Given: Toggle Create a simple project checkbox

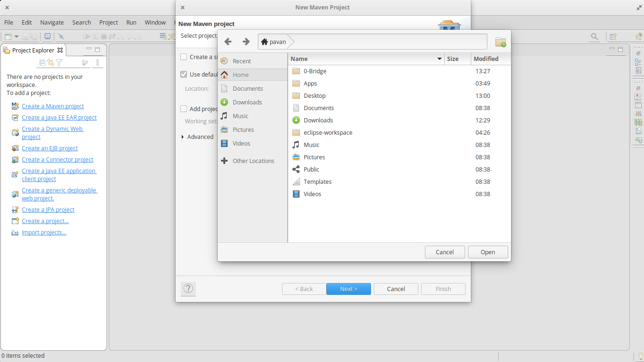Looking at the screenshot, I should tap(184, 57).
